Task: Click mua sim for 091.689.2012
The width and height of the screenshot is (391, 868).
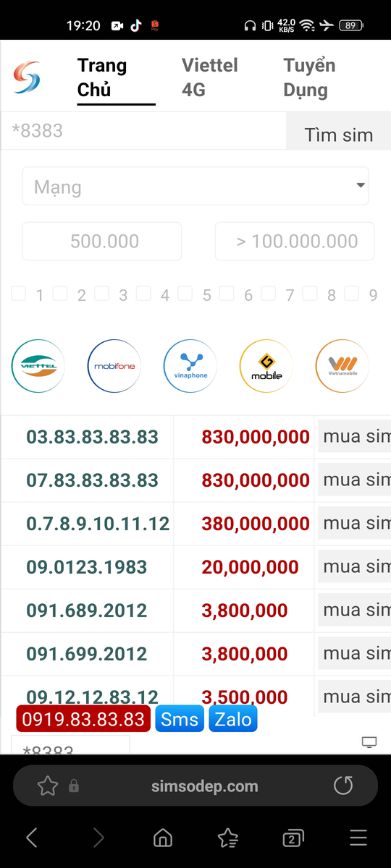Action: 356,610
